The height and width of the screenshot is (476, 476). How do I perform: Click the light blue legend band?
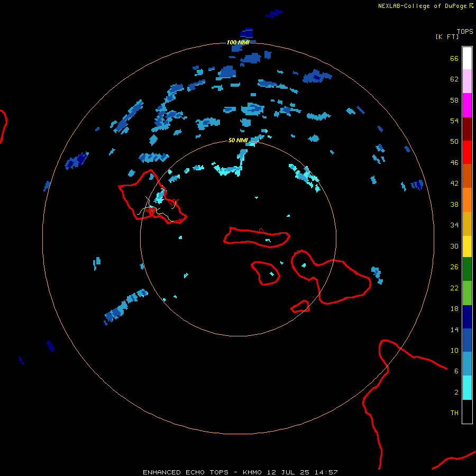[x=467, y=364]
